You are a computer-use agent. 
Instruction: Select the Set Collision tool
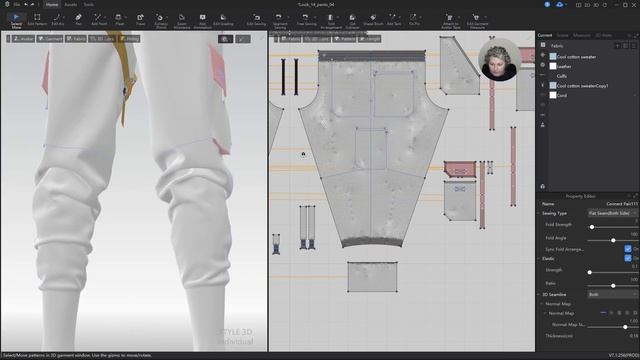tap(352, 20)
